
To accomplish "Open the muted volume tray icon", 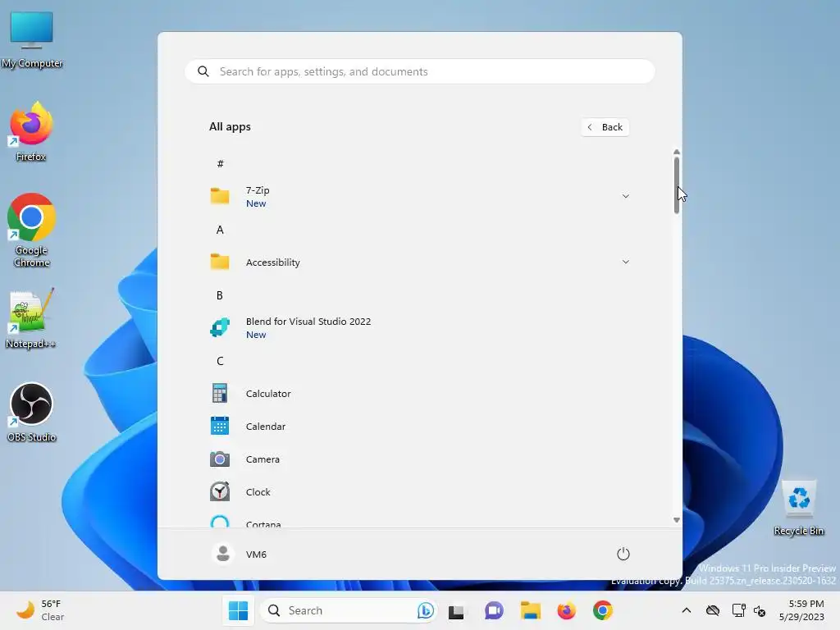I will pos(760,610).
